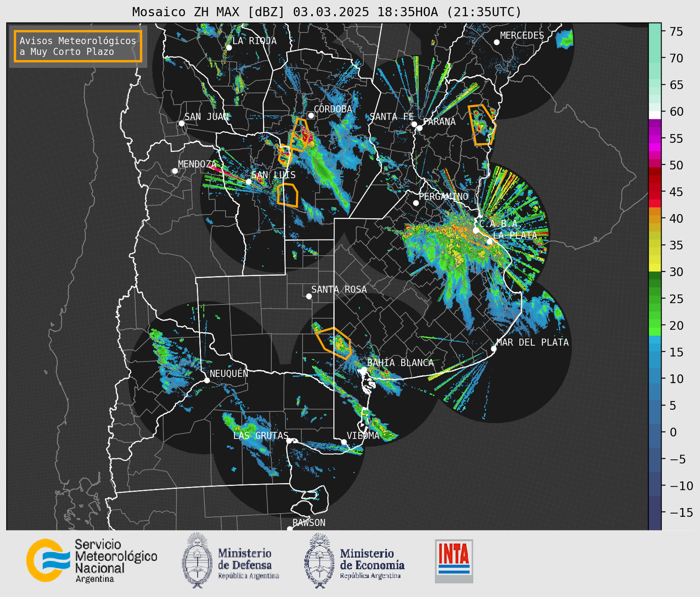Click the 45 value on the dBZ scale
Image resolution: width=700 pixels, height=597 pixels.
tap(676, 192)
